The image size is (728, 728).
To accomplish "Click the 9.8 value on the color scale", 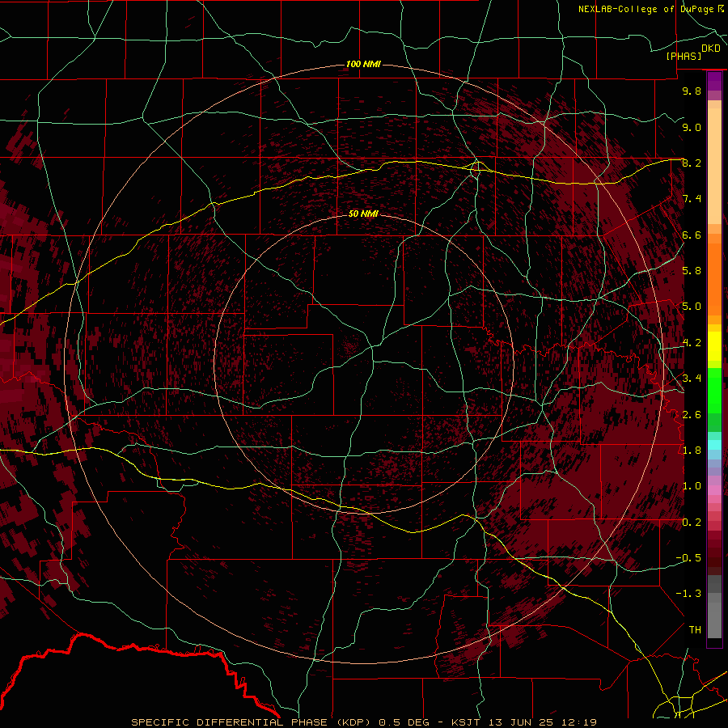I will (692, 91).
